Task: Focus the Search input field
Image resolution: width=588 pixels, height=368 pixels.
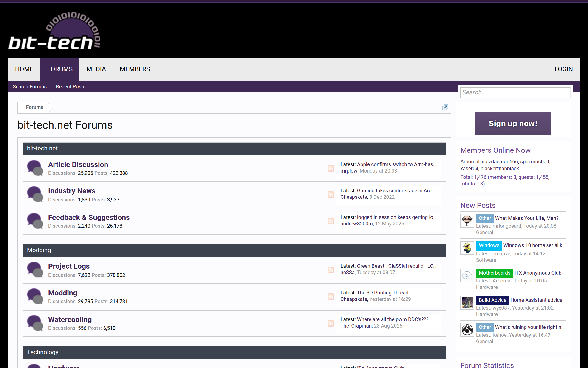Action: click(x=515, y=92)
